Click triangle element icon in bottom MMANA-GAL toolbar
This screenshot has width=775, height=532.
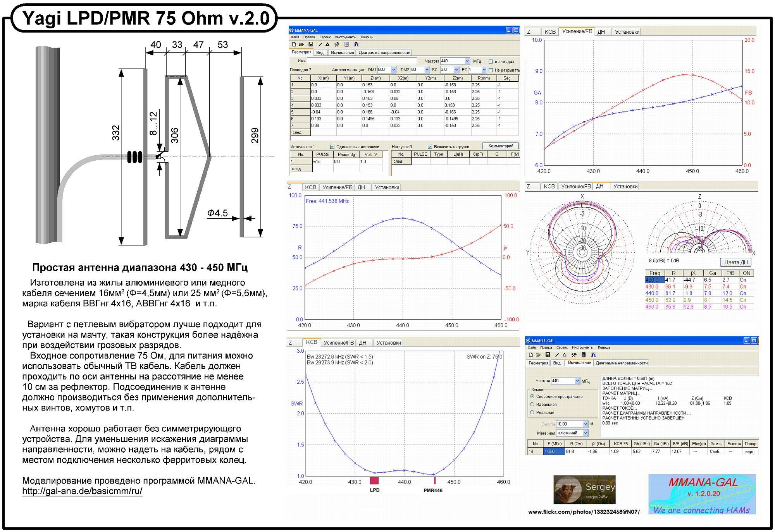pos(564,355)
